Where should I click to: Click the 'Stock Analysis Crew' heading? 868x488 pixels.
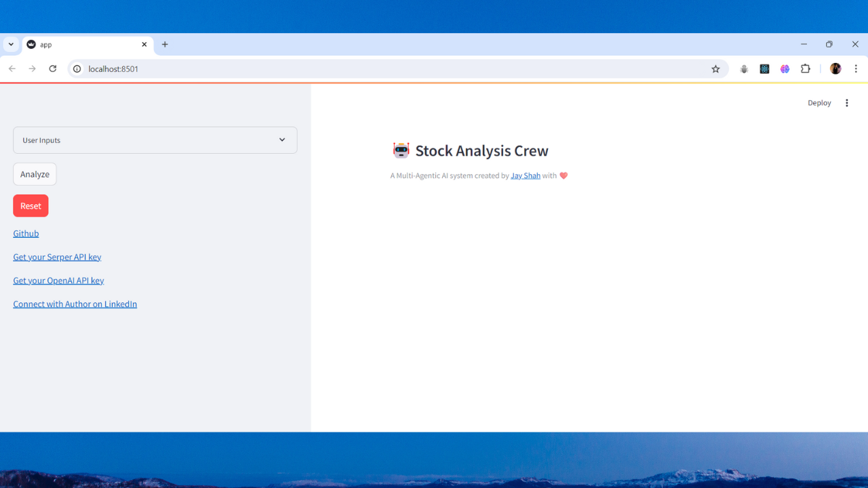pos(481,150)
